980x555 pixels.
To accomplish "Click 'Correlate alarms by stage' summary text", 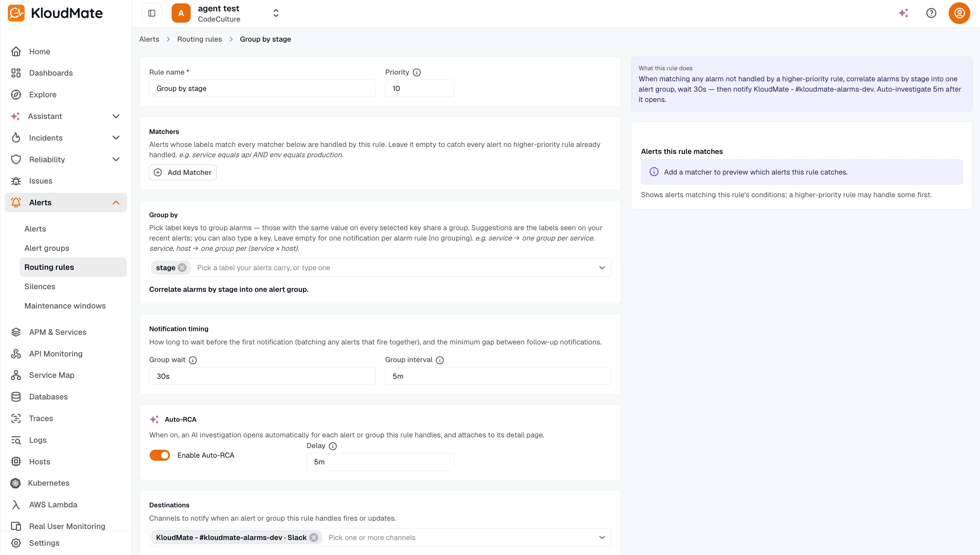I will pos(229,289).
